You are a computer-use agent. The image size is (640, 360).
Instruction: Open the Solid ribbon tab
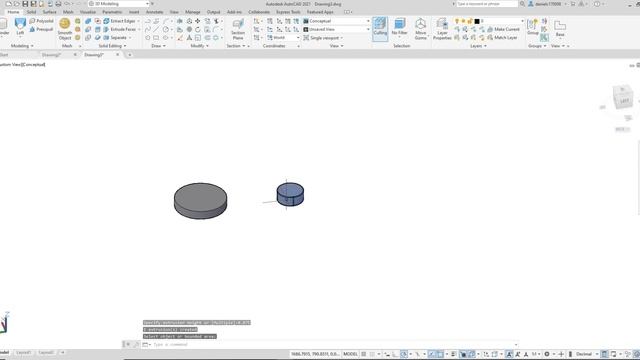pyautogui.click(x=31, y=12)
